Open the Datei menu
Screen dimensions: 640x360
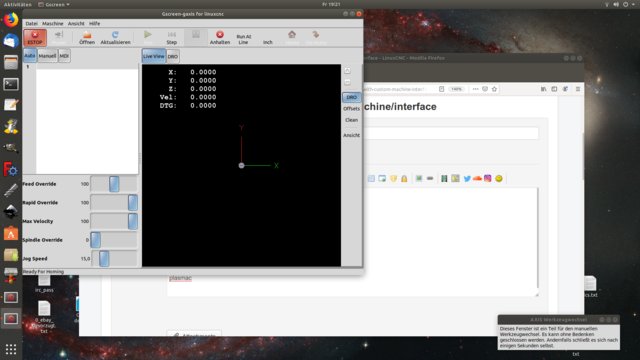pos(31,24)
